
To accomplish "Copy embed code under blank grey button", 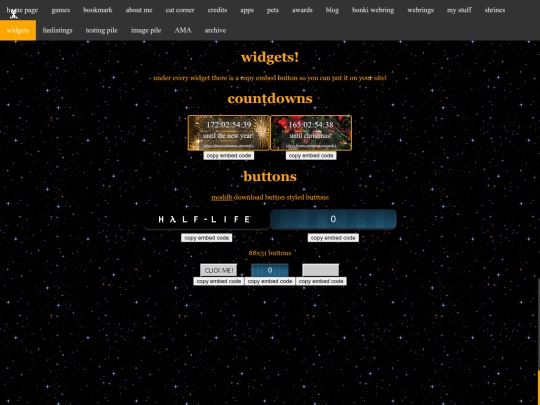I will (x=321, y=281).
